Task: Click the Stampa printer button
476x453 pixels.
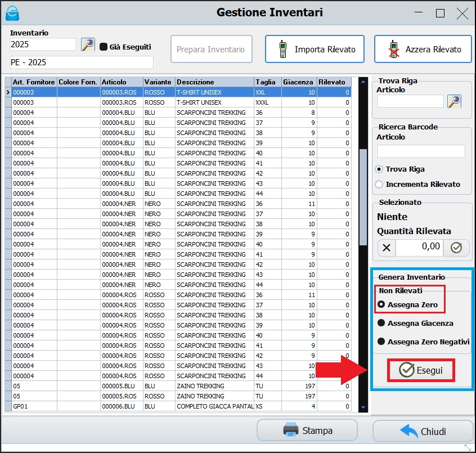Action: pos(307,430)
